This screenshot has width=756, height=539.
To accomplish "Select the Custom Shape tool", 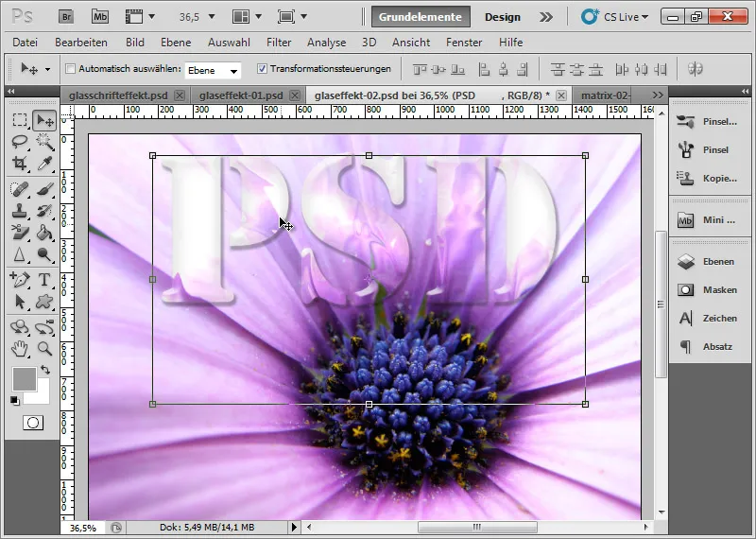I will click(x=44, y=302).
